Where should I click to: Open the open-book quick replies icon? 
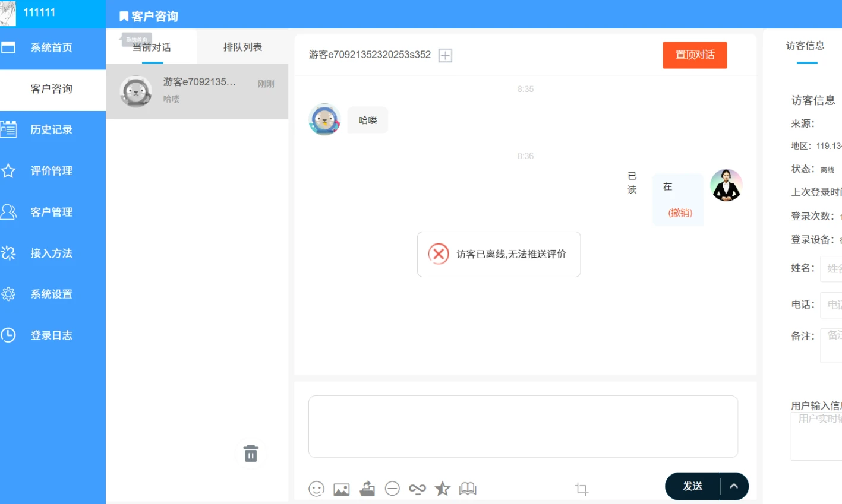coord(468,489)
